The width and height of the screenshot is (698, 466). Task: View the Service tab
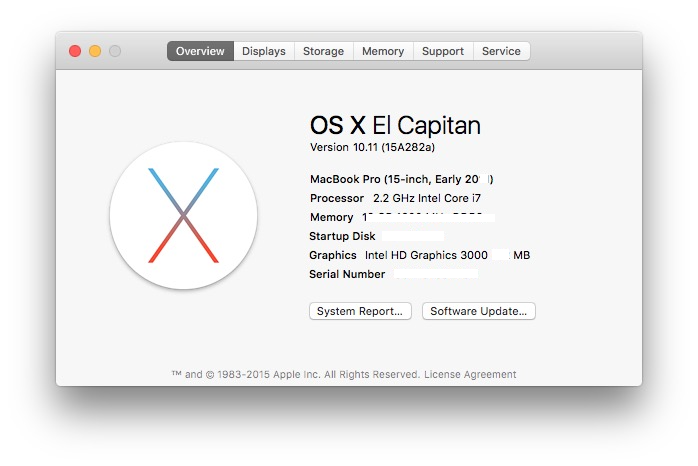tap(501, 51)
